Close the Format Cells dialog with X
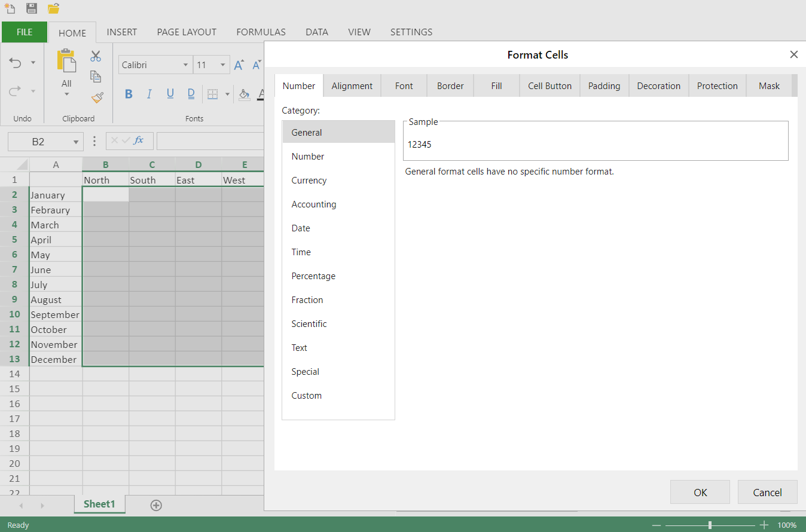The width and height of the screenshot is (806, 532). [794, 54]
